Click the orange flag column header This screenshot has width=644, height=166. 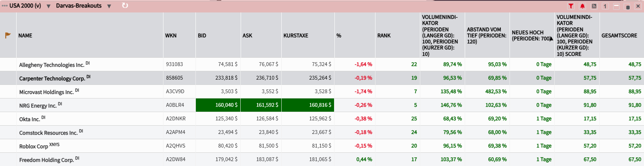point(8,35)
